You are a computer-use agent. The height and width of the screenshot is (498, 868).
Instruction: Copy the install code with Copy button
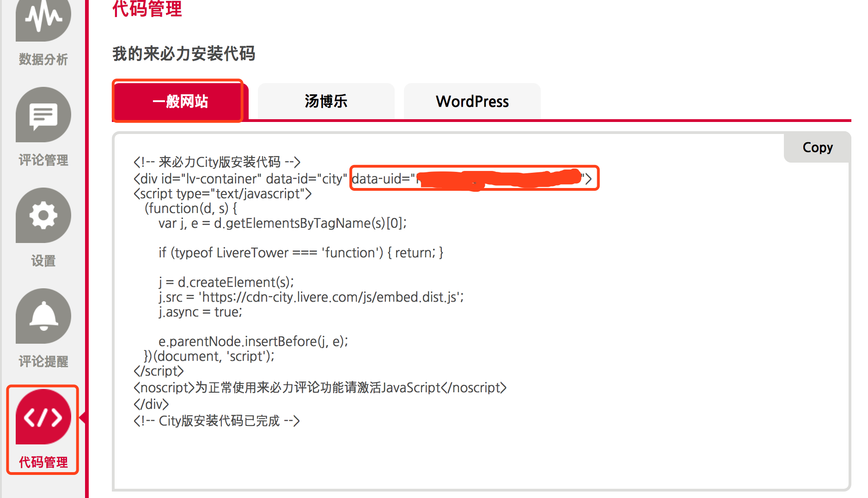tap(817, 147)
